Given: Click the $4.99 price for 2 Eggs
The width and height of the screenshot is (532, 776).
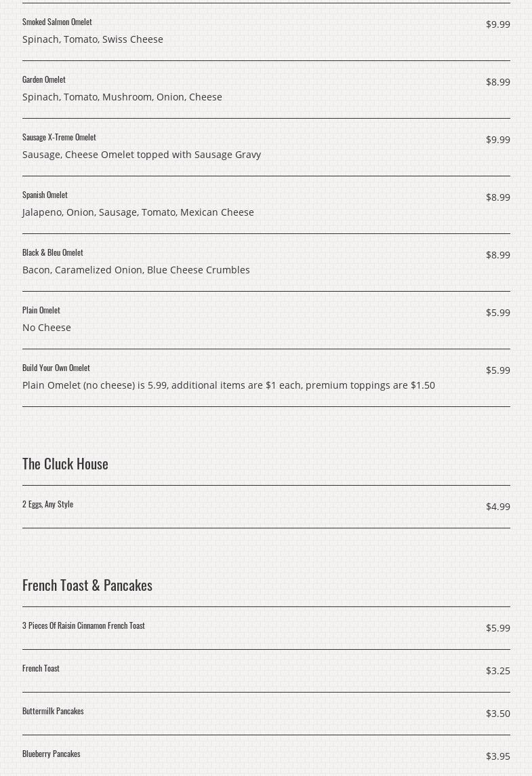Looking at the screenshot, I should (497, 507).
